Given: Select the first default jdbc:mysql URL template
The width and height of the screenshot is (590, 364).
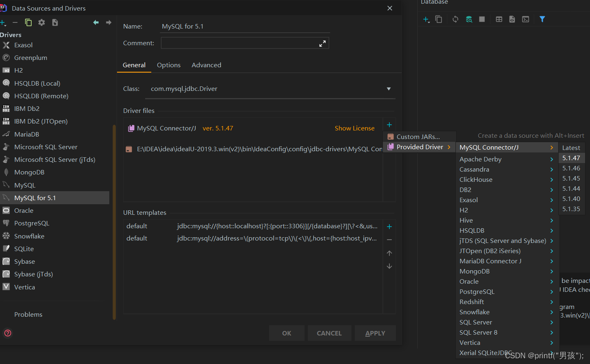Looking at the screenshot, I should click(253, 226).
